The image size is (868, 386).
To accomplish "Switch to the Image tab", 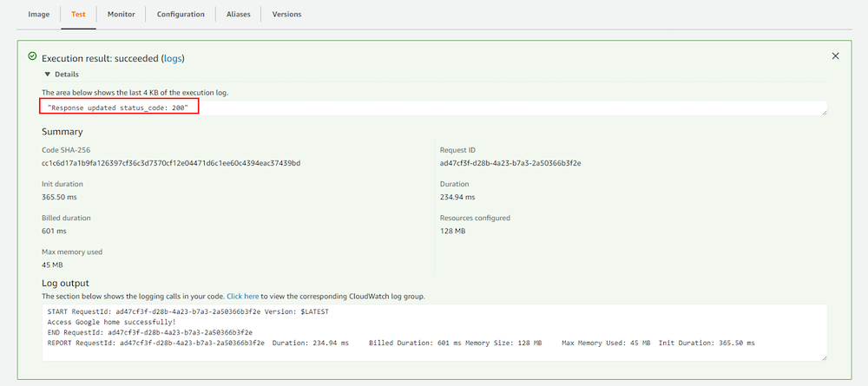I will 39,15.
